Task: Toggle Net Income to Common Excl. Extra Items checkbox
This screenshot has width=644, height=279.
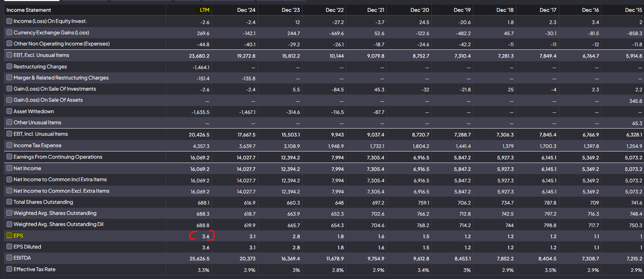Action: coord(9,191)
